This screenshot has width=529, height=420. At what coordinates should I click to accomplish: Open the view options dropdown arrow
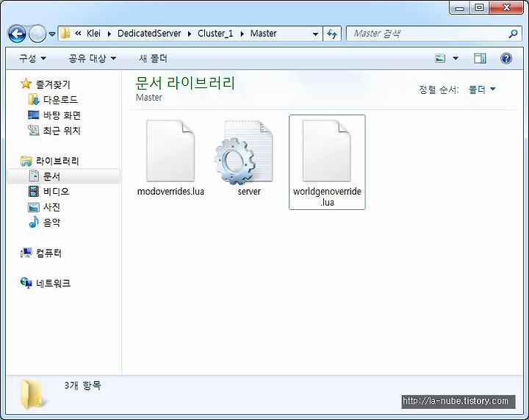456,59
